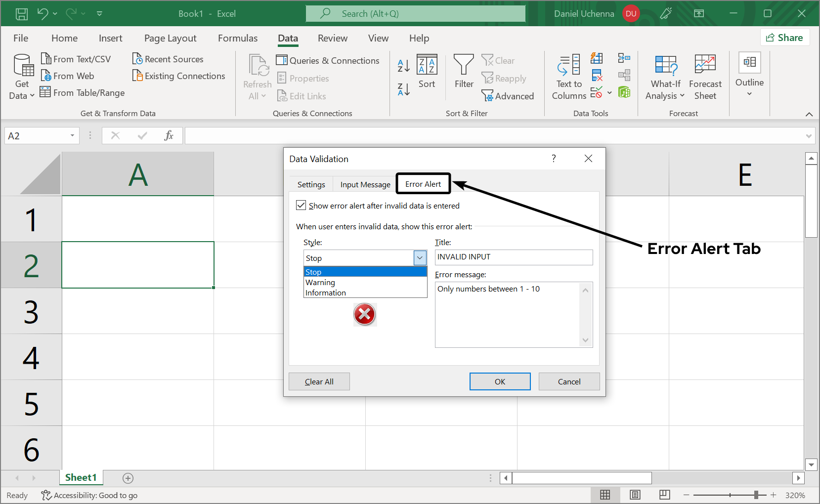Click the Clear All button
820x504 pixels.
pos(319,381)
